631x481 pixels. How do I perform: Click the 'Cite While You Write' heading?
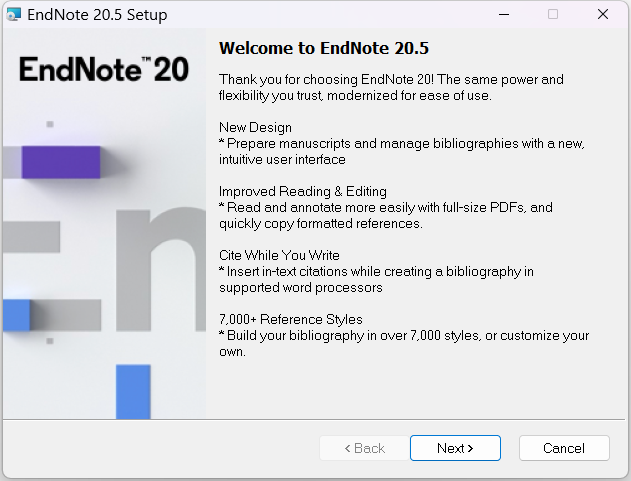(279, 256)
